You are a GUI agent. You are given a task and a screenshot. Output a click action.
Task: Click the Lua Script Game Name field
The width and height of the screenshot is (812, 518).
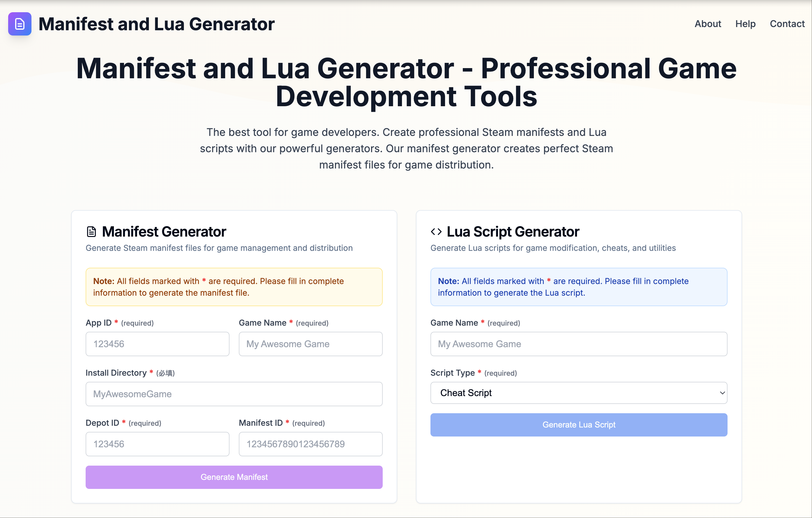coord(579,344)
